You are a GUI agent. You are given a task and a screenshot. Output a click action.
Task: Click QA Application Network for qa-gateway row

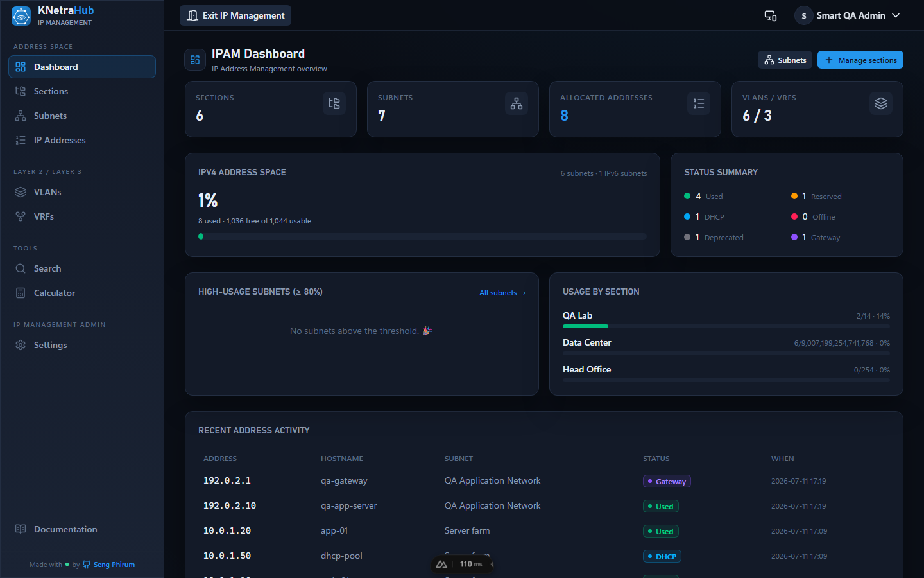pyautogui.click(x=492, y=480)
